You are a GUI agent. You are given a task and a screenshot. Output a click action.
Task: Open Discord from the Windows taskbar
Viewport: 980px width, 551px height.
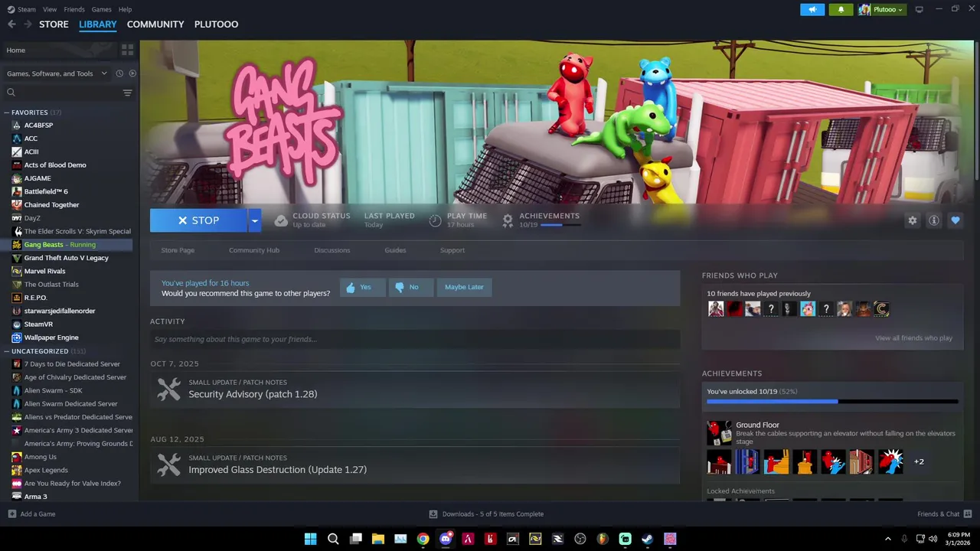tap(446, 539)
